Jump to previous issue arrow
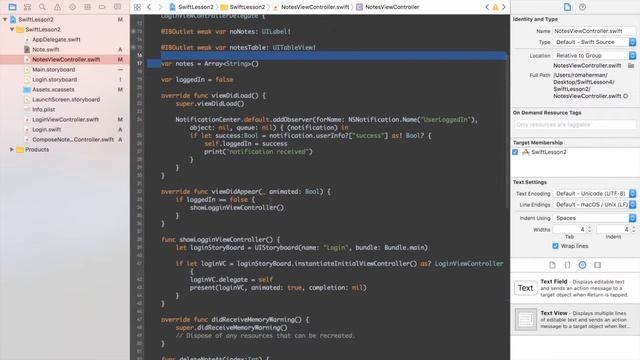The image size is (640, 360). 487,7
